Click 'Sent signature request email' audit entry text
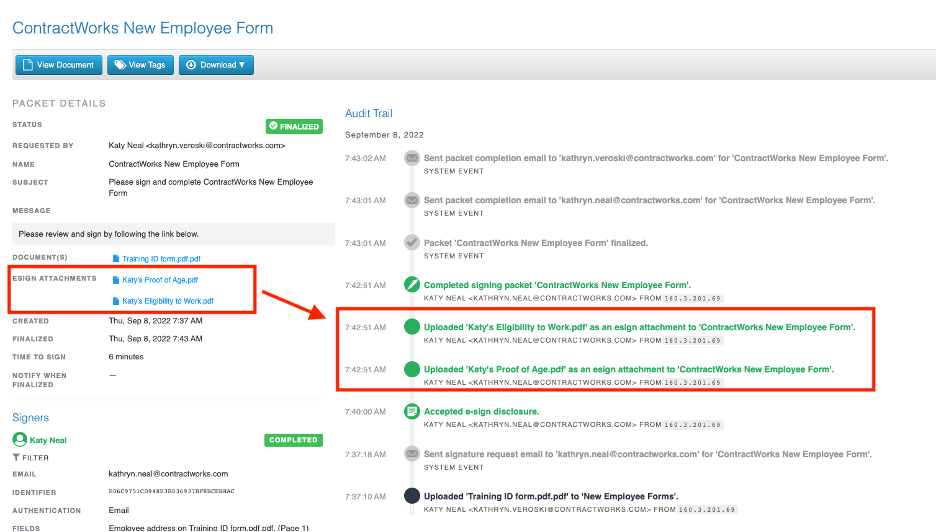Image resolution: width=936 pixels, height=532 pixels. click(x=648, y=454)
